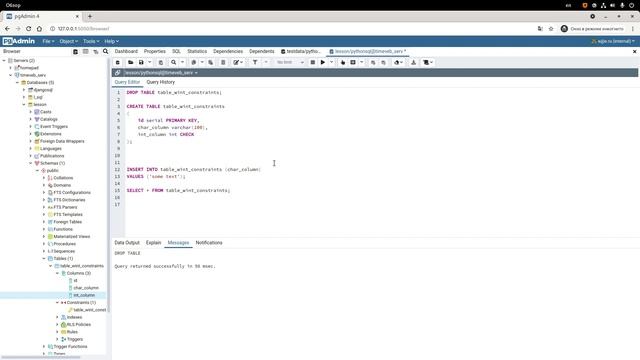Click the pgAdmin logo
Image resolution: width=640 pixels, height=360 pixels.
pyautogui.click(x=19, y=41)
